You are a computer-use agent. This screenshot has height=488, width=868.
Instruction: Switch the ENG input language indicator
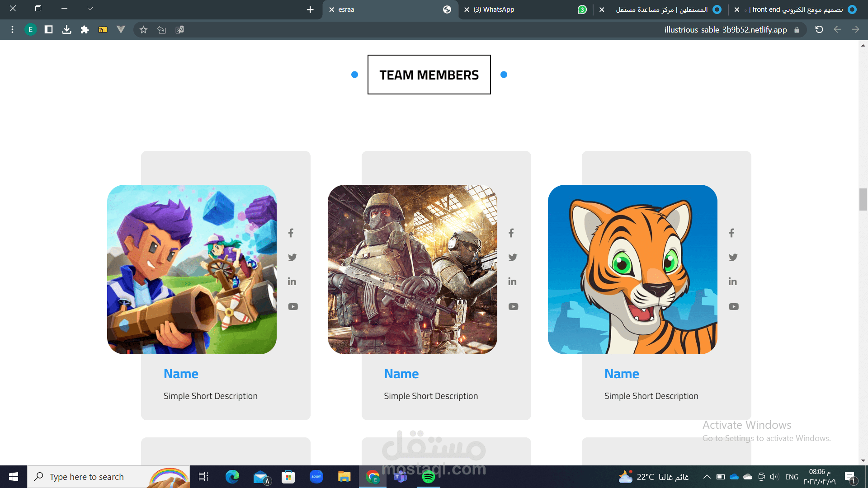click(792, 477)
